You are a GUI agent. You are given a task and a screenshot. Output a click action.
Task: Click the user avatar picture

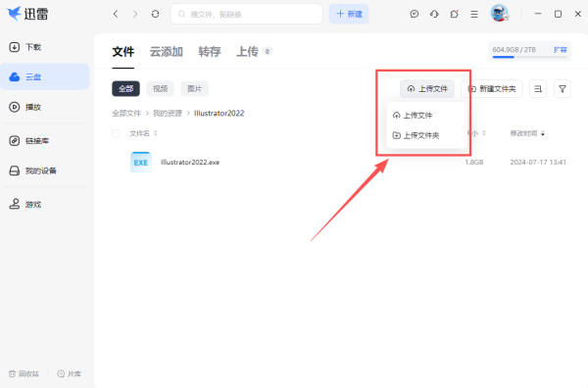tap(499, 14)
